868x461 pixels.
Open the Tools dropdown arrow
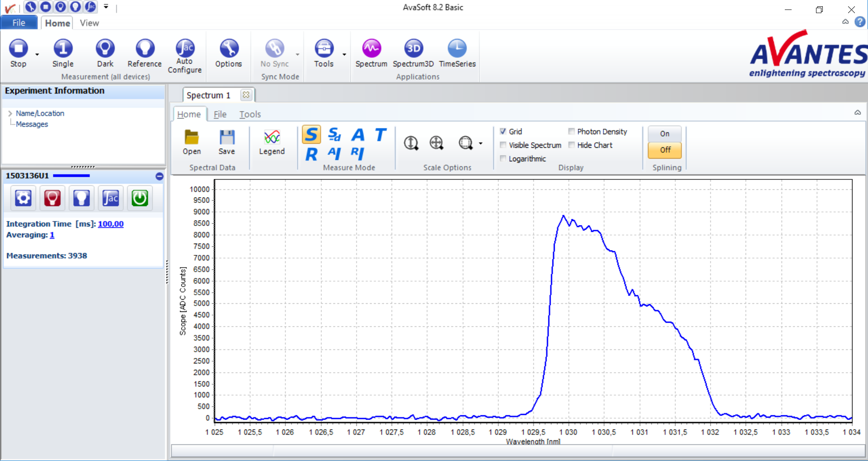(344, 55)
